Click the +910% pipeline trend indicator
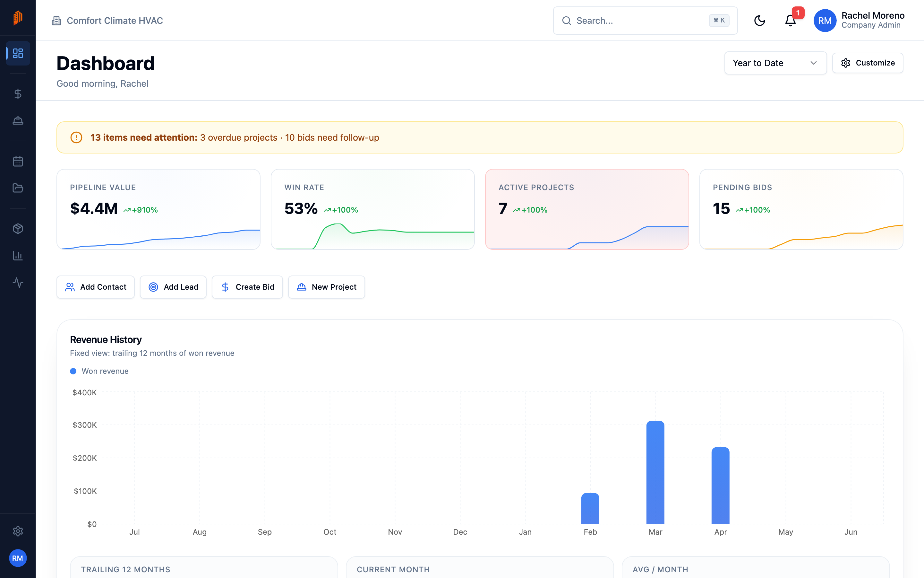 click(x=141, y=210)
